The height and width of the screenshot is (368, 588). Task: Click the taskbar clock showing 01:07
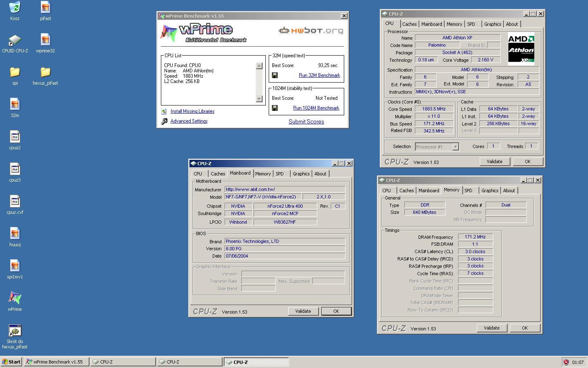pyautogui.click(x=578, y=362)
